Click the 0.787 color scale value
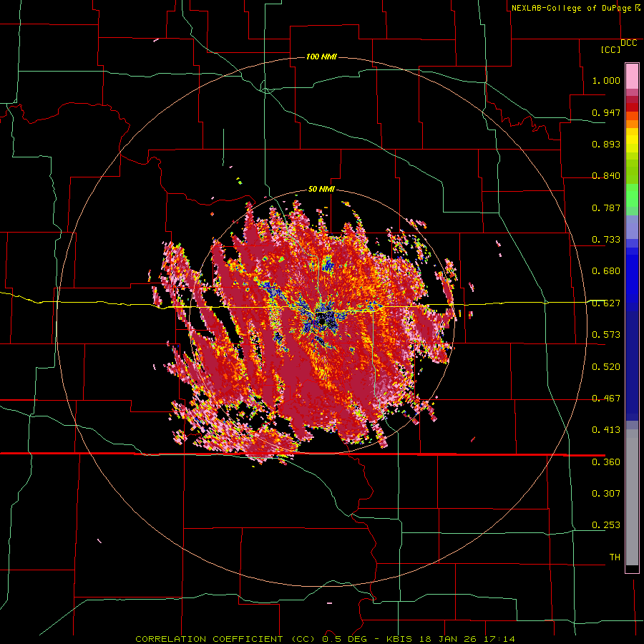644x644 pixels. pos(606,208)
